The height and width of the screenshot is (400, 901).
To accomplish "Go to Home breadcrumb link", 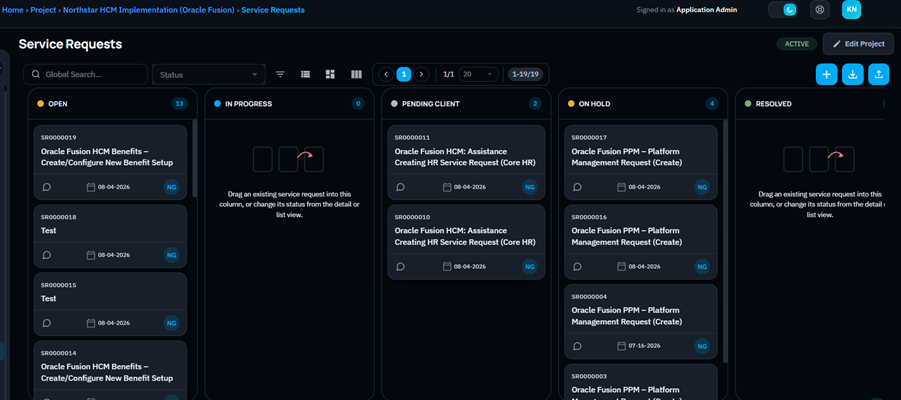I will (x=12, y=10).
